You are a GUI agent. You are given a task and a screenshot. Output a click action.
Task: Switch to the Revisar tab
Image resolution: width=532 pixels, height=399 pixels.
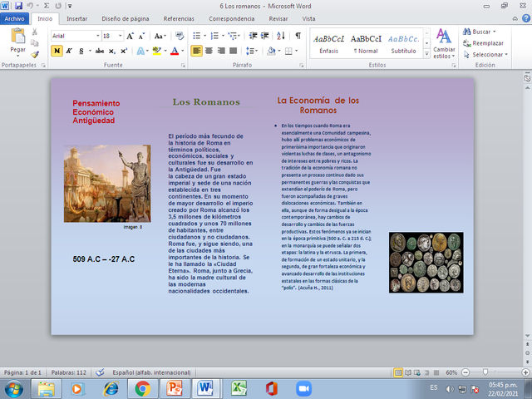[x=278, y=18]
